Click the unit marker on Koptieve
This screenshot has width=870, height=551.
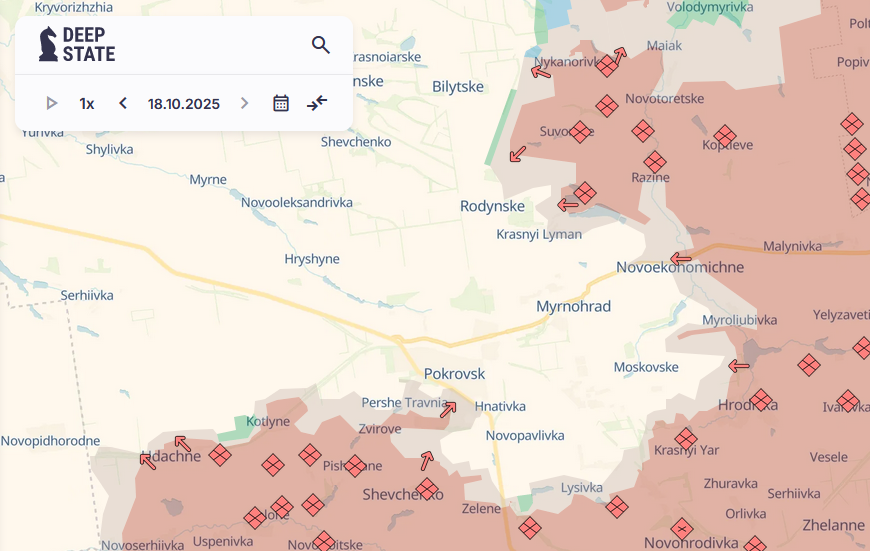click(725, 136)
